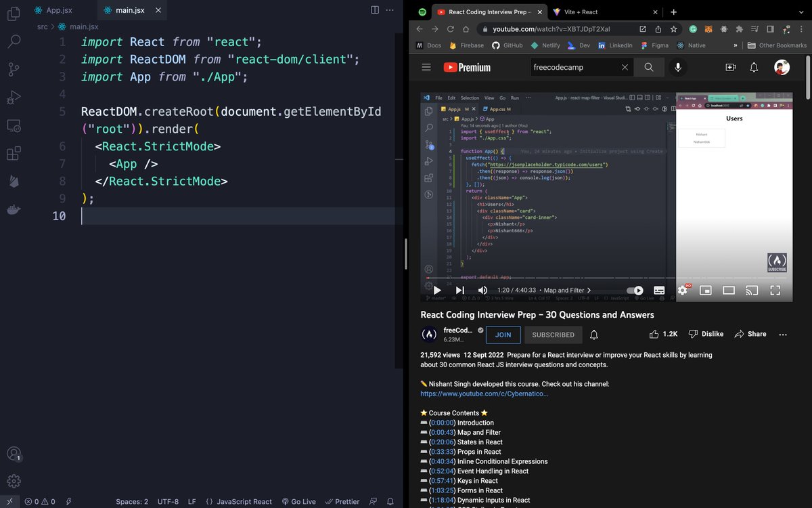Share the video

pyautogui.click(x=750, y=334)
